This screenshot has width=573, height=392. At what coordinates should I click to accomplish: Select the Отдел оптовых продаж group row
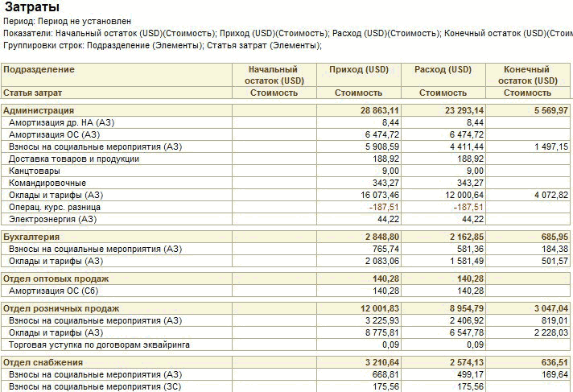[56, 279]
